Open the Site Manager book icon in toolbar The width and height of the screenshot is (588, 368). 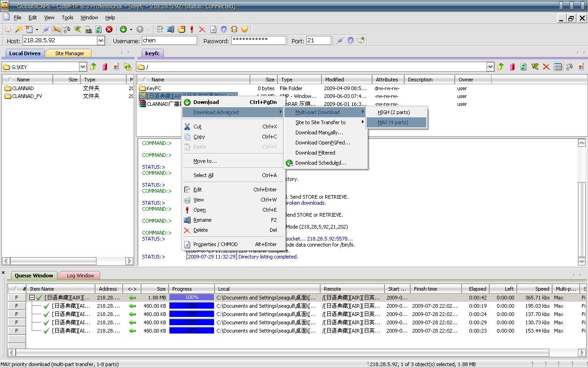pyautogui.click(x=8, y=29)
